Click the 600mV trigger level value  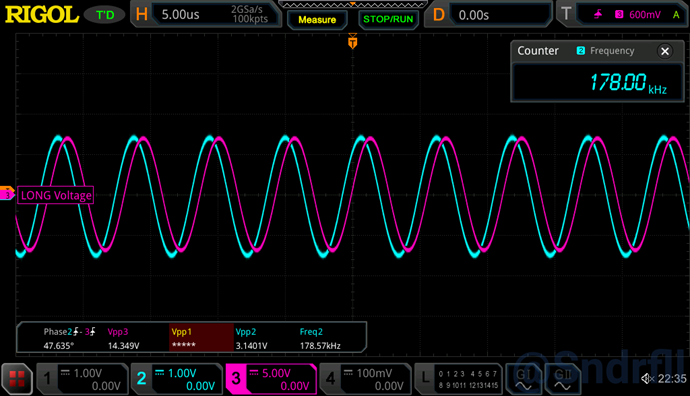(645, 15)
